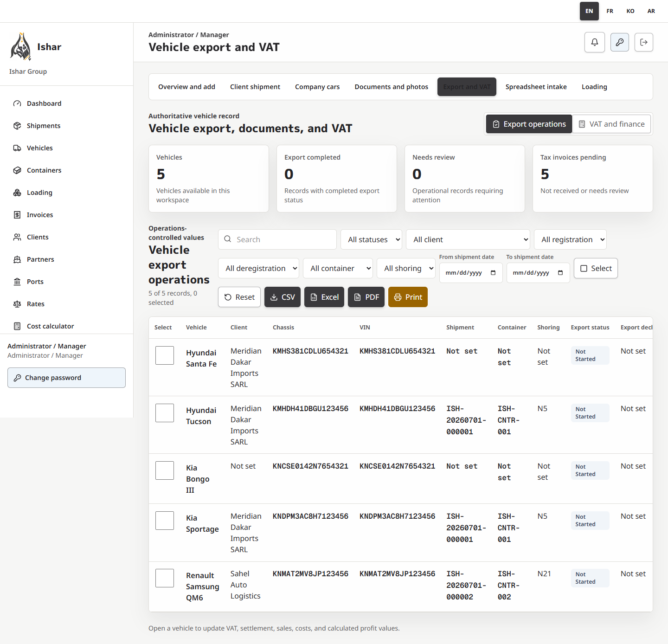Click the Partners icon in sidebar
This screenshot has height=644, width=668.
click(x=17, y=259)
